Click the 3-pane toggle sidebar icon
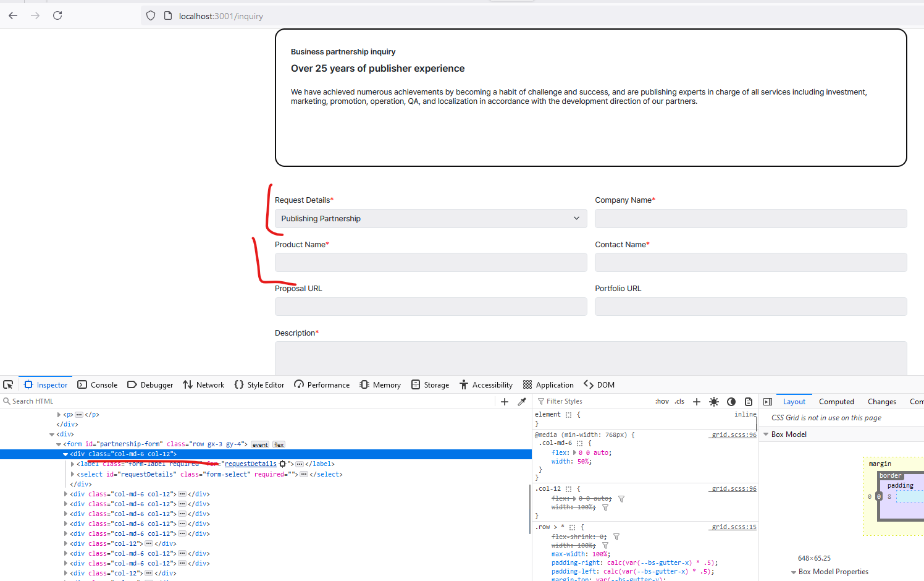Image resolution: width=924 pixels, height=581 pixels. coord(768,401)
